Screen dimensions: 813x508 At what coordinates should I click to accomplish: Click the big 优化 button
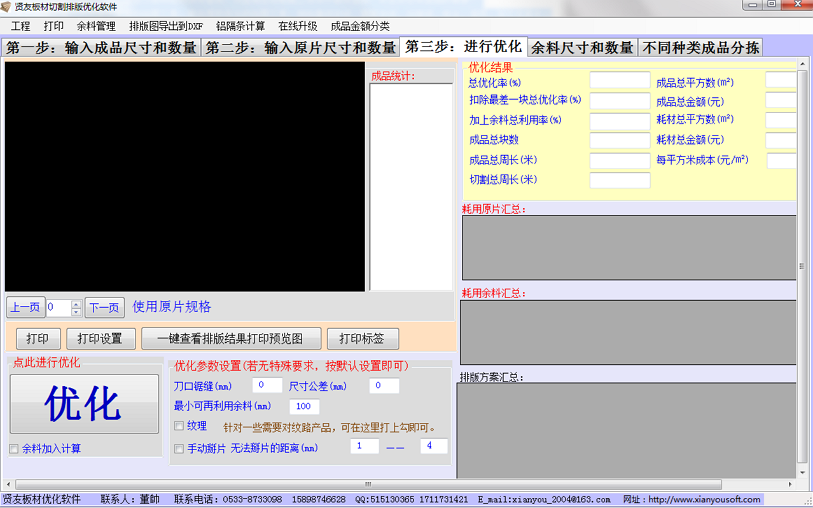[84, 404]
